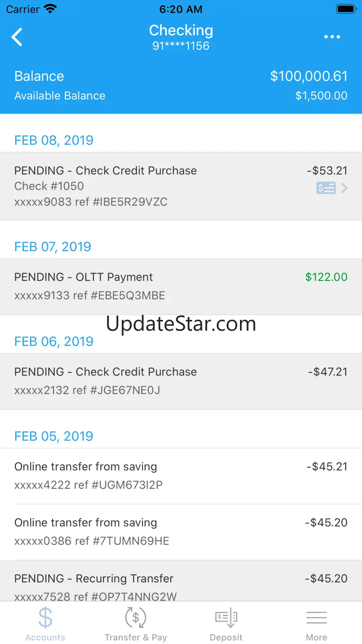Select transaction with ref #7TUMN69HE
This screenshot has width=362, height=644.
pos(181,532)
